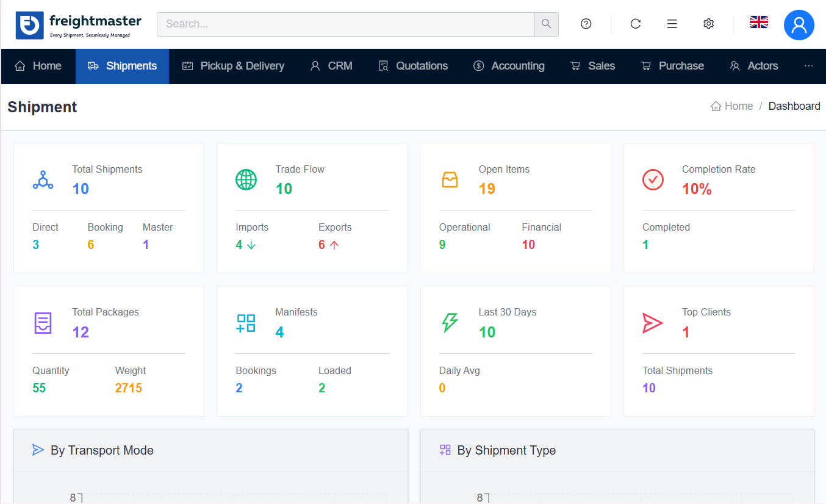Click the Top Clients paper plane icon

click(x=652, y=323)
